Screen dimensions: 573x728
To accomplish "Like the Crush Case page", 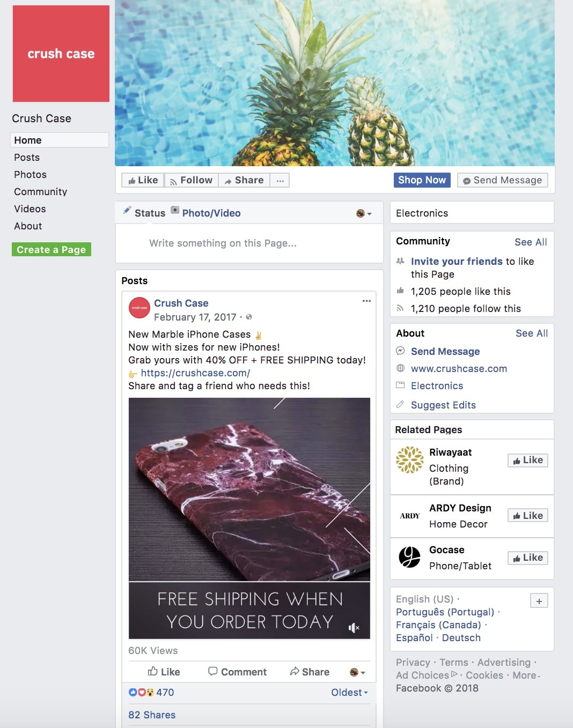I will click(x=143, y=181).
